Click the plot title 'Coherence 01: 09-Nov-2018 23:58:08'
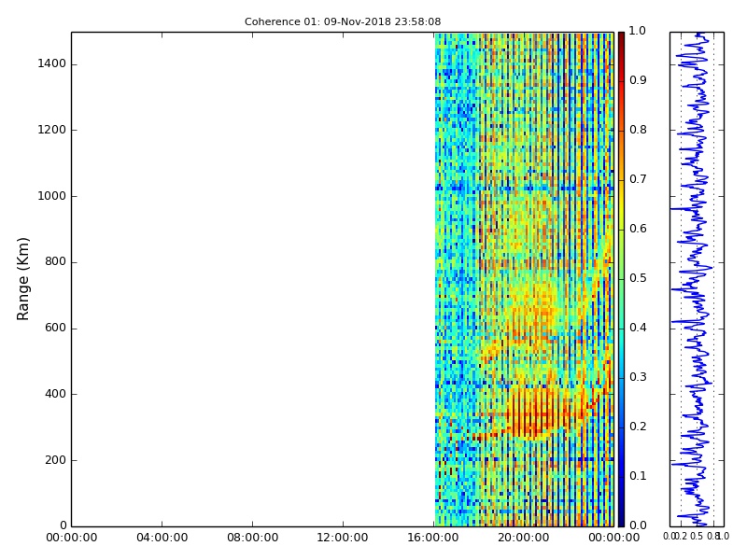747x560 pixels. coord(343,21)
